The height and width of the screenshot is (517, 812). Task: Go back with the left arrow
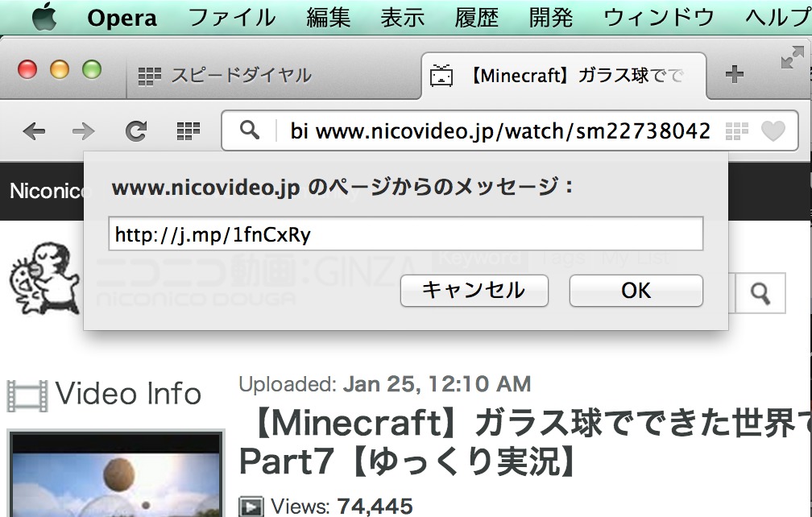34,131
